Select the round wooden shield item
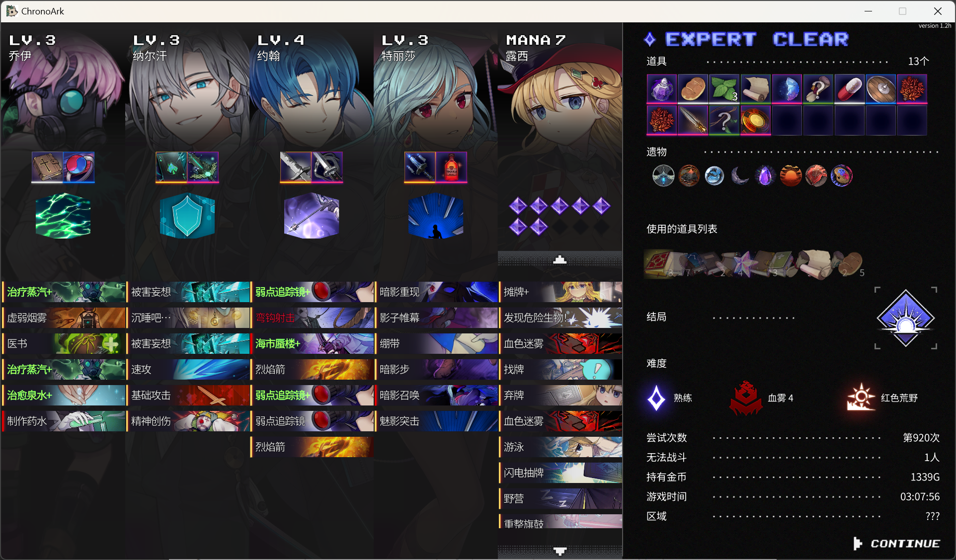The image size is (956, 560). tap(880, 89)
